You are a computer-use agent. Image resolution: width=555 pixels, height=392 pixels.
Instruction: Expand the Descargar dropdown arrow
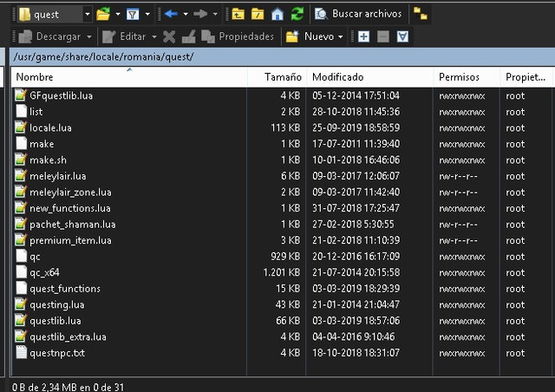[x=89, y=36]
